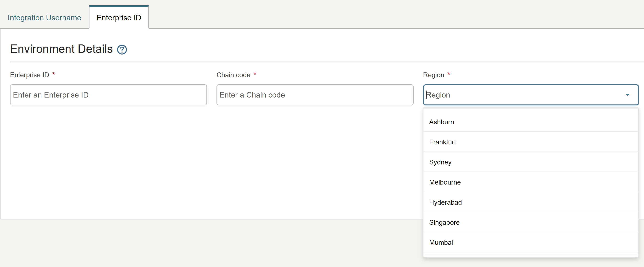Click the Chain code field label
644x267 pixels.
coord(233,75)
